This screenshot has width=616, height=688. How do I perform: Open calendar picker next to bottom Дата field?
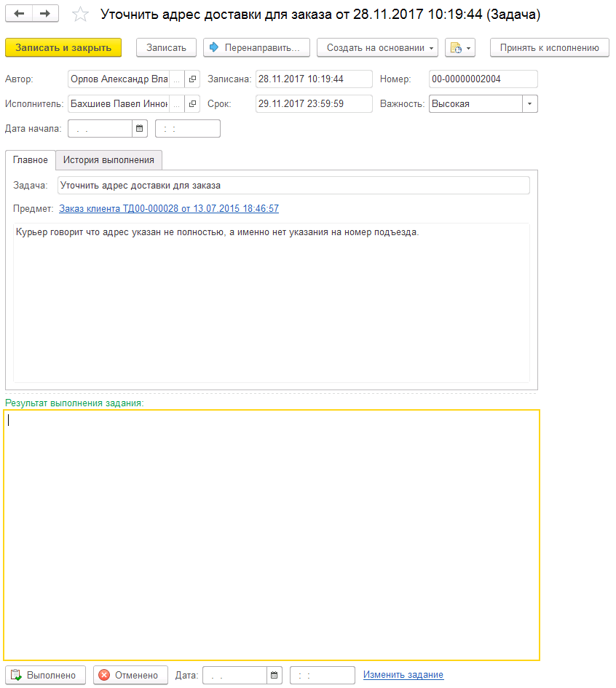click(x=275, y=676)
